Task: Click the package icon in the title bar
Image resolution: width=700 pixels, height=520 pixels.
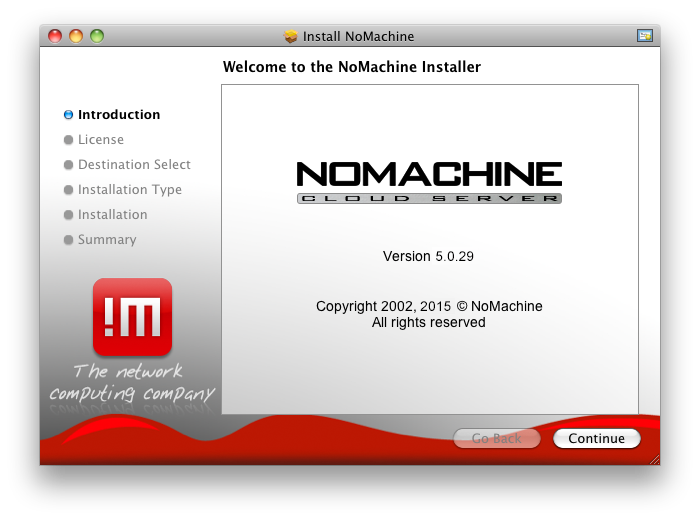Action: tap(291, 36)
